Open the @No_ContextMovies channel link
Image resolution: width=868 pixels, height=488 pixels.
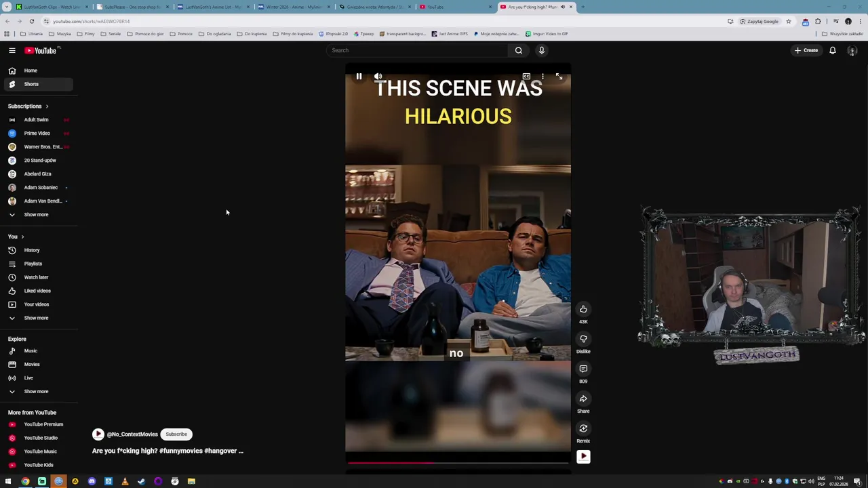pos(132,434)
